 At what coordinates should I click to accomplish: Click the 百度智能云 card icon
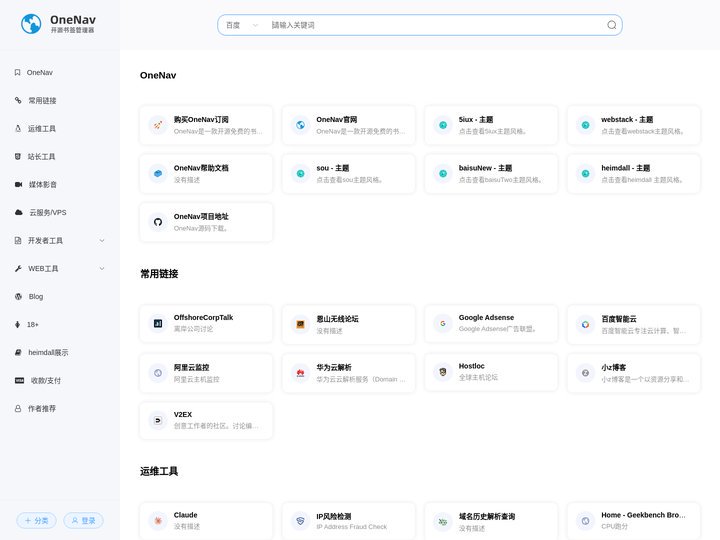tap(585, 324)
